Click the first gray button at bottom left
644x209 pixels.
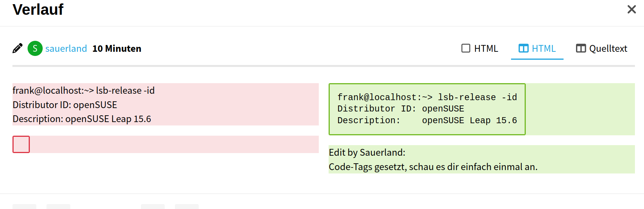point(24,206)
